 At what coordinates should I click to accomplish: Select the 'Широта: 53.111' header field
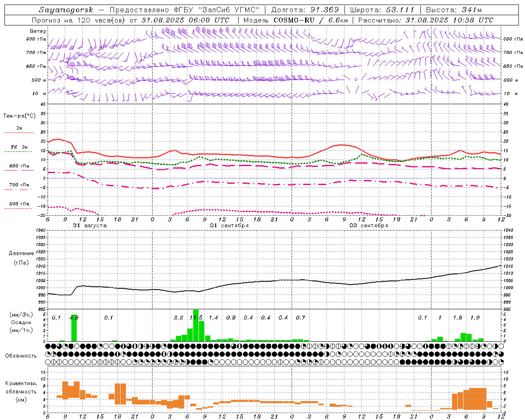382,10
